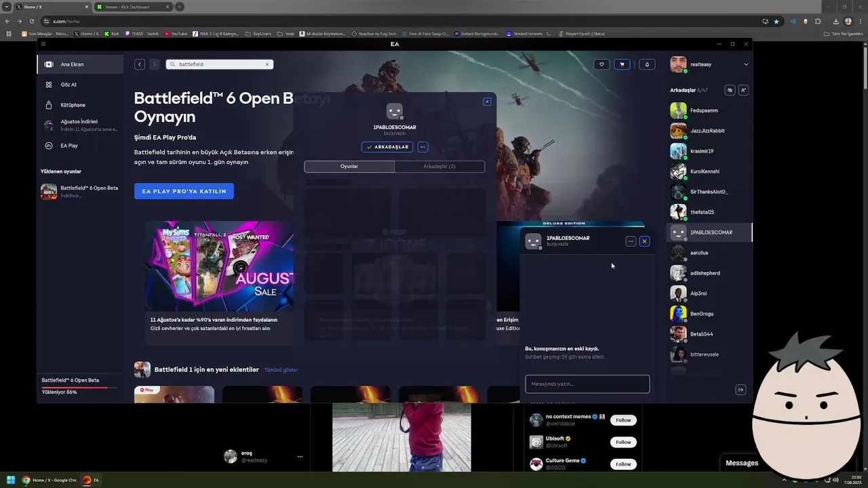The width and height of the screenshot is (868, 488).
Task: Close the 1PABLOESCOMAR profile popup
Action: (x=487, y=102)
